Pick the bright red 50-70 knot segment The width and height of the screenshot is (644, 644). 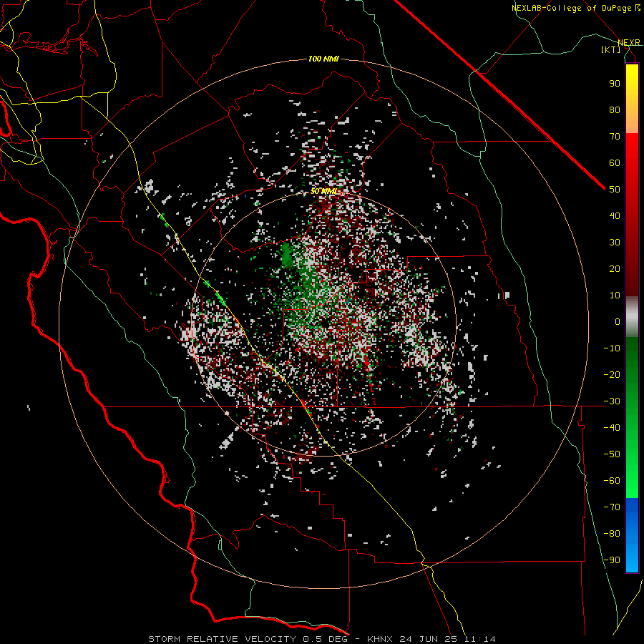[x=632, y=161]
